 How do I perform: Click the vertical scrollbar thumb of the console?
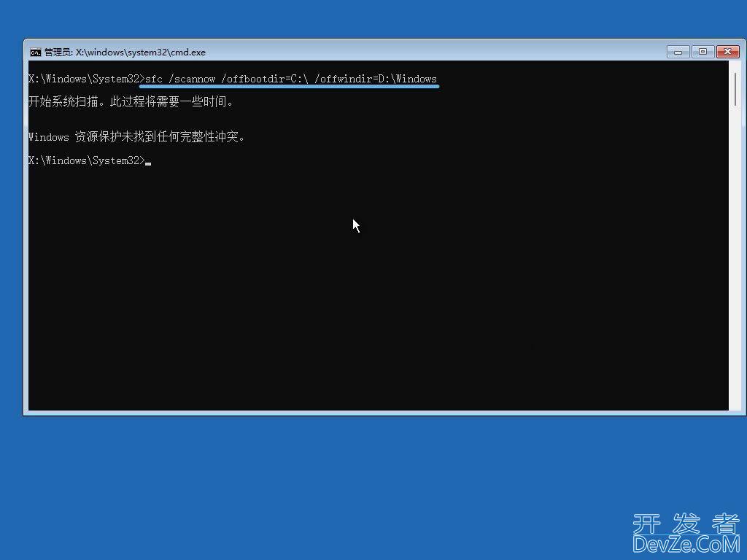pyautogui.click(x=735, y=90)
